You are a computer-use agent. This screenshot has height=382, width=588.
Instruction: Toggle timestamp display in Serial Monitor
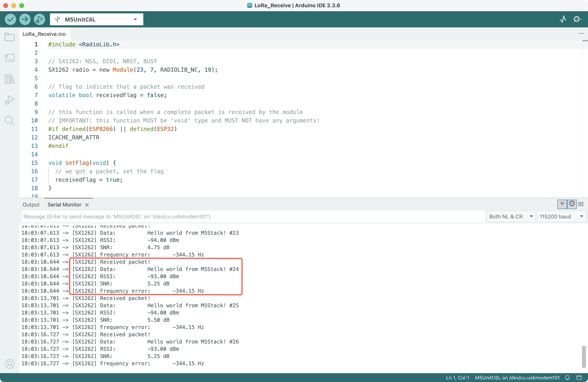tap(572, 204)
